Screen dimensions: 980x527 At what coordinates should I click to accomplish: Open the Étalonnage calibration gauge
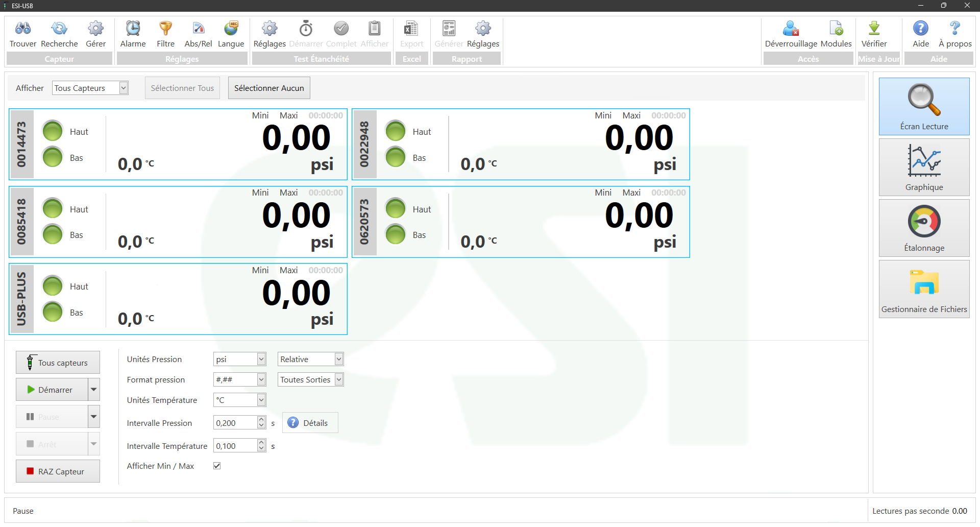(924, 228)
